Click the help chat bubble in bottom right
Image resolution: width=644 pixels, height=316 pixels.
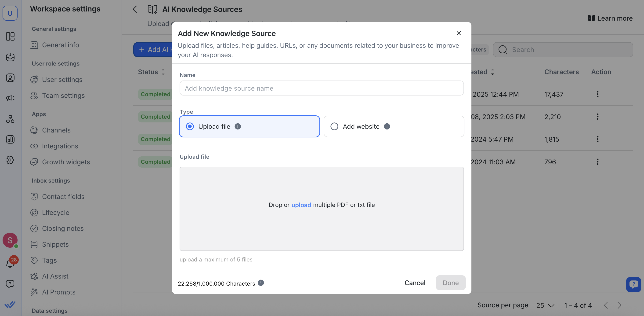point(633,284)
